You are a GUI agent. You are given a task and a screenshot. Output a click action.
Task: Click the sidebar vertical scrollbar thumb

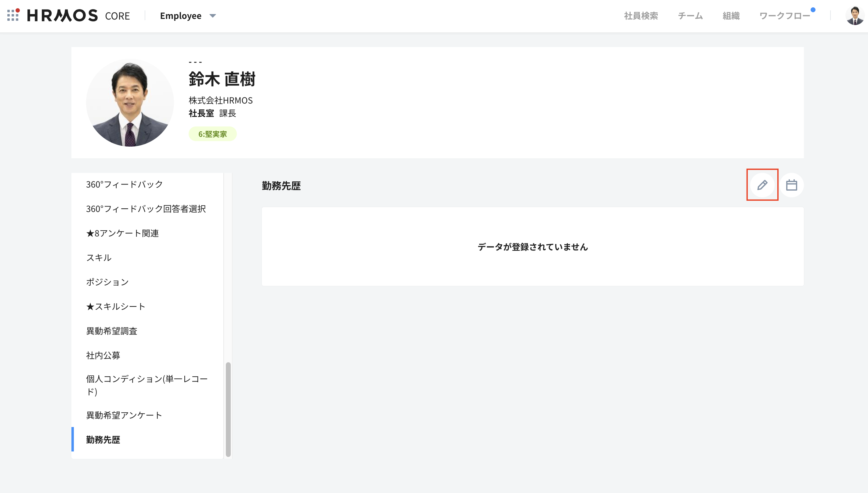pos(228,409)
